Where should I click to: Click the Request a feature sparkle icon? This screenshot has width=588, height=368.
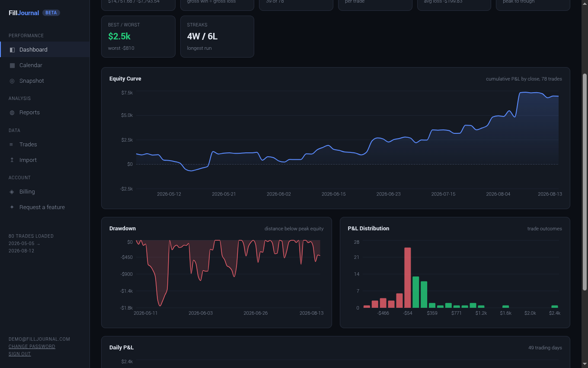(x=12, y=207)
